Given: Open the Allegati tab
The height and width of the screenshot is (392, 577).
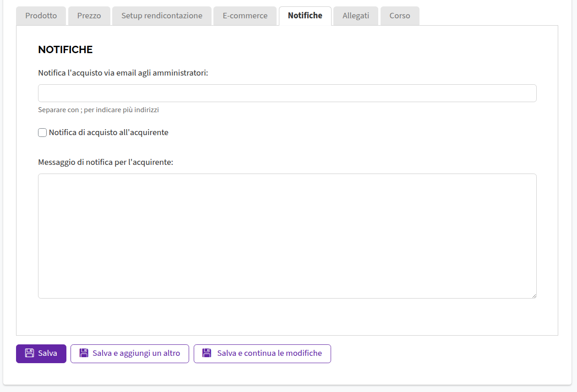Looking at the screenshot, I should (x=356, y=16).
